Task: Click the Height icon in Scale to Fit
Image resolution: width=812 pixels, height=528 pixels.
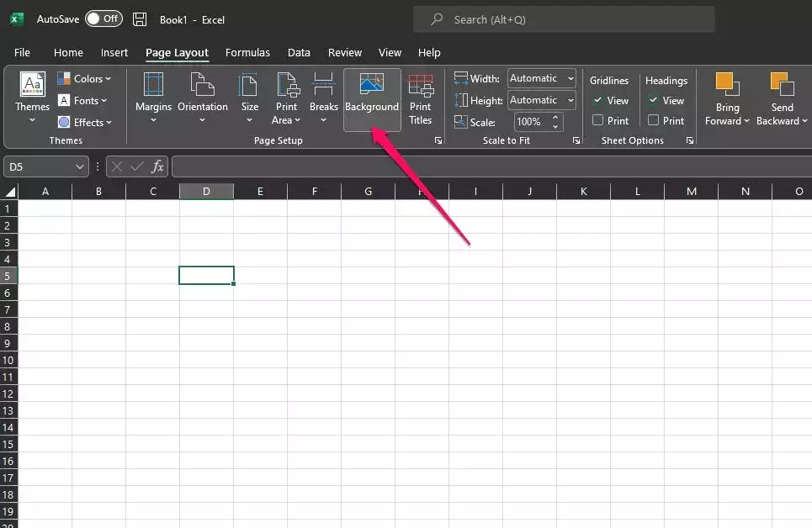Action: coord(461,100)
